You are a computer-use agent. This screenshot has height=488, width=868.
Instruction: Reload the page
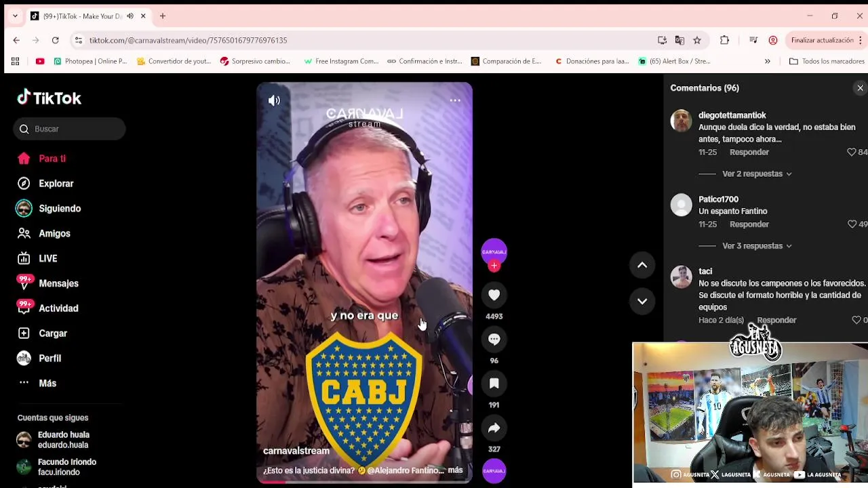pyautogui.click(x=56, y=41)
